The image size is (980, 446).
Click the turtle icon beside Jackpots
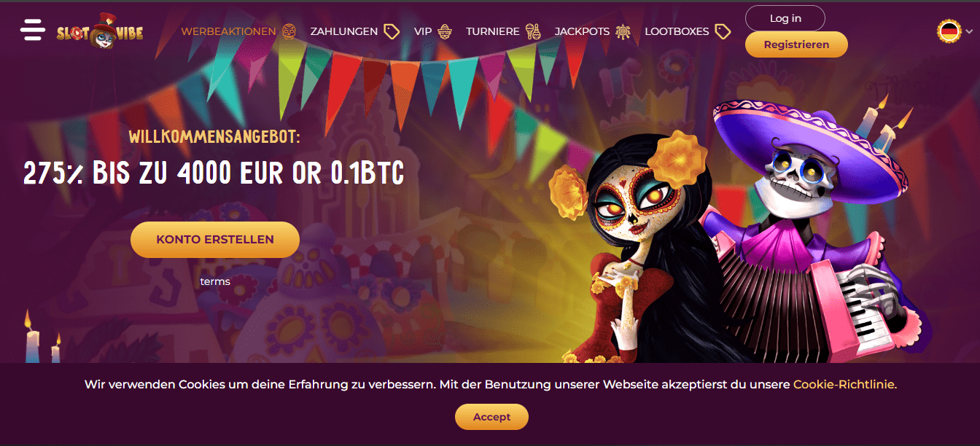[x=623, y=31]
